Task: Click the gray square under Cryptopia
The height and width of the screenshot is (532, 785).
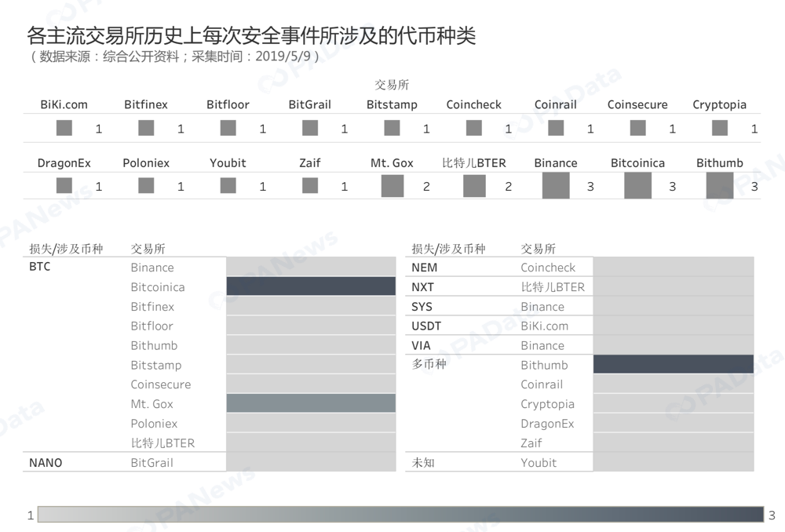Action: point(719,128)
